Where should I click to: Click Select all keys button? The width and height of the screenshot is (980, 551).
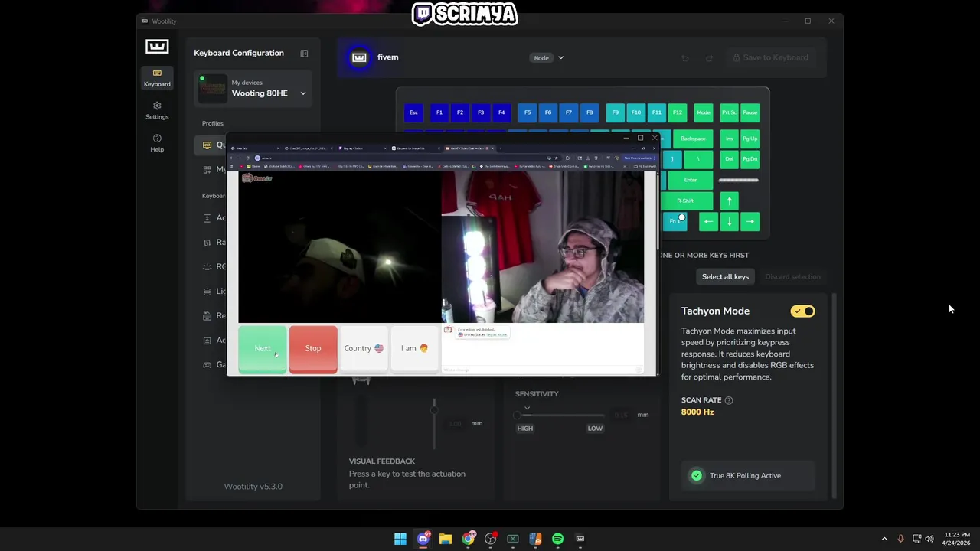click(x=725, y=276)
